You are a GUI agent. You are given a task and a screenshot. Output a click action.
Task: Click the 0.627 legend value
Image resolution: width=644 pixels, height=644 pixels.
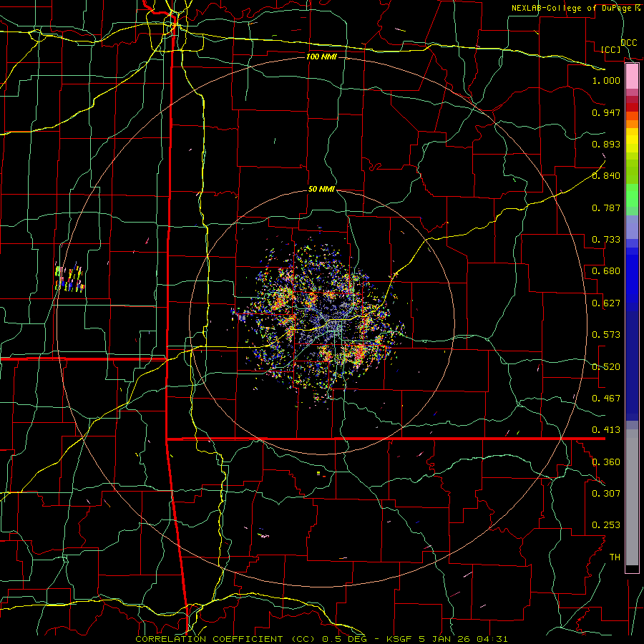[606, 303]
